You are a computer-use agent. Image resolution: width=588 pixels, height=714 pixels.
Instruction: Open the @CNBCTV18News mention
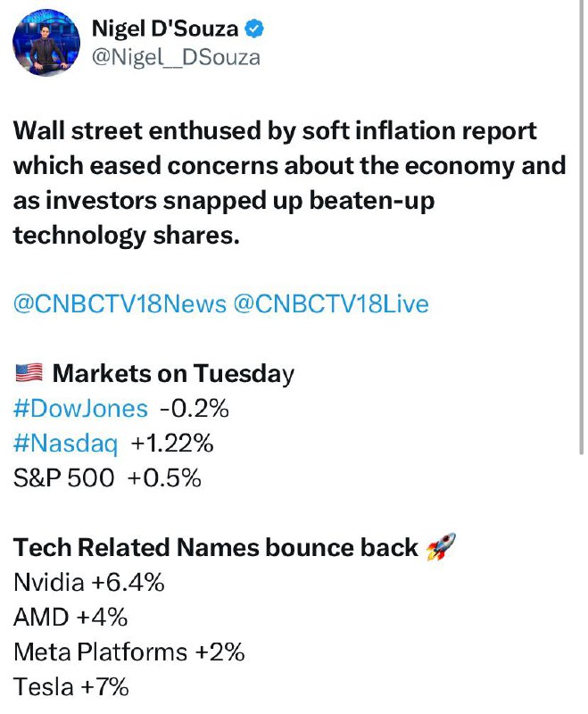(x=120, y=303)
